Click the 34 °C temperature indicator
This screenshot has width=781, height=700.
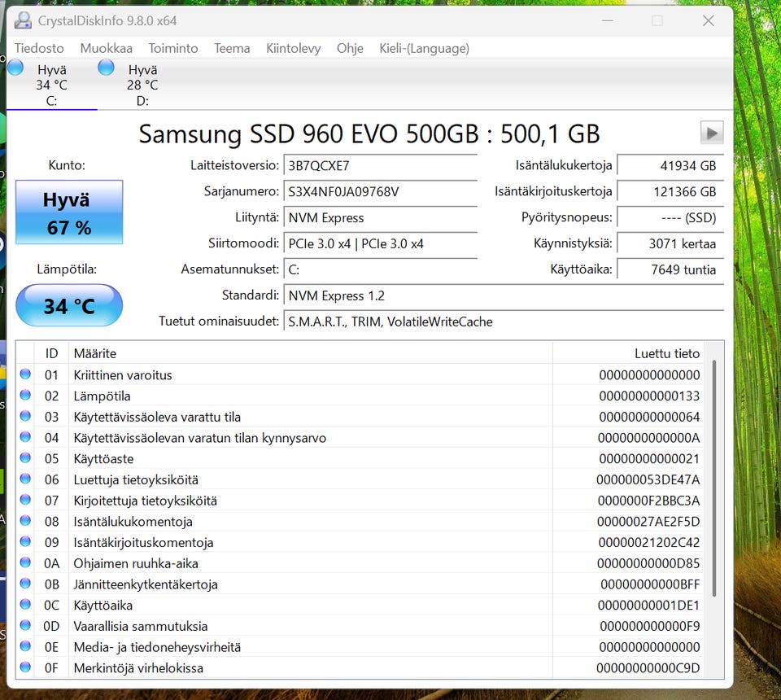click(69, 305)
